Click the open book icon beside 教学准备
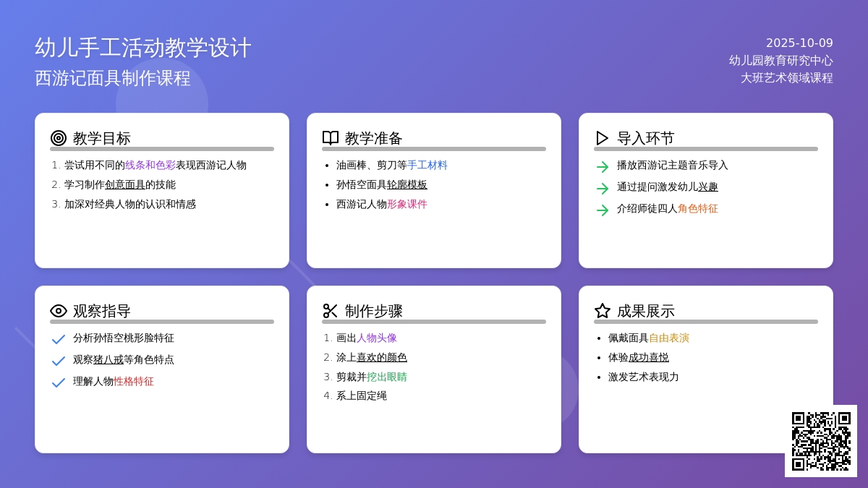 (x=331, y=138)
